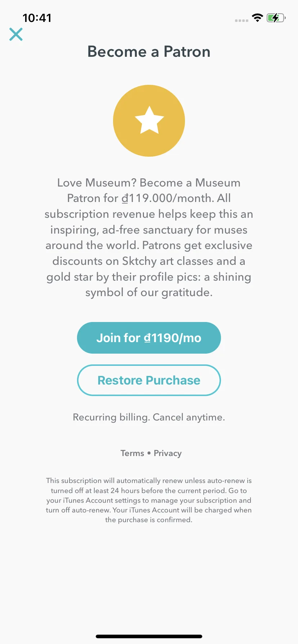Tap the home indicator bar
298x644 pixels.
149,636
